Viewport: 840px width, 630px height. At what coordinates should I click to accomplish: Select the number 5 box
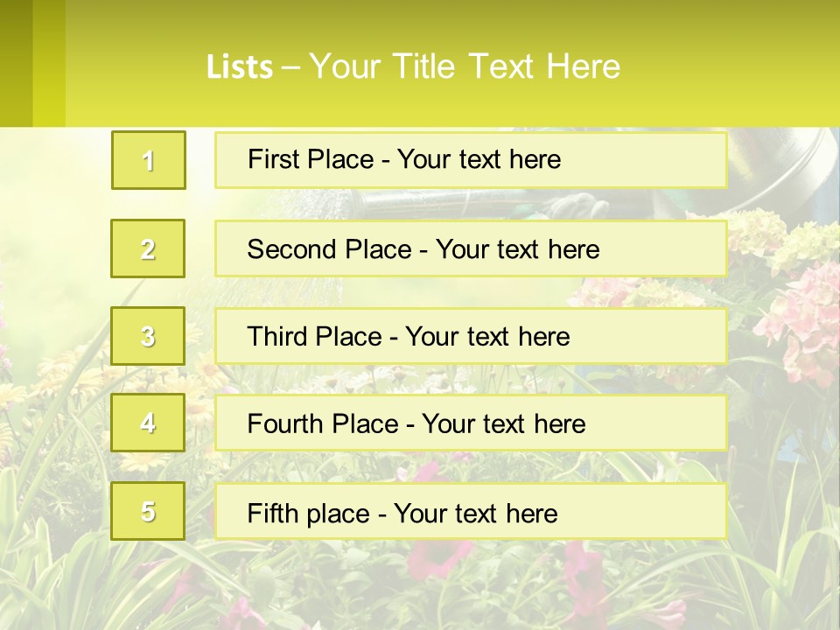click(x=148, y=510)
